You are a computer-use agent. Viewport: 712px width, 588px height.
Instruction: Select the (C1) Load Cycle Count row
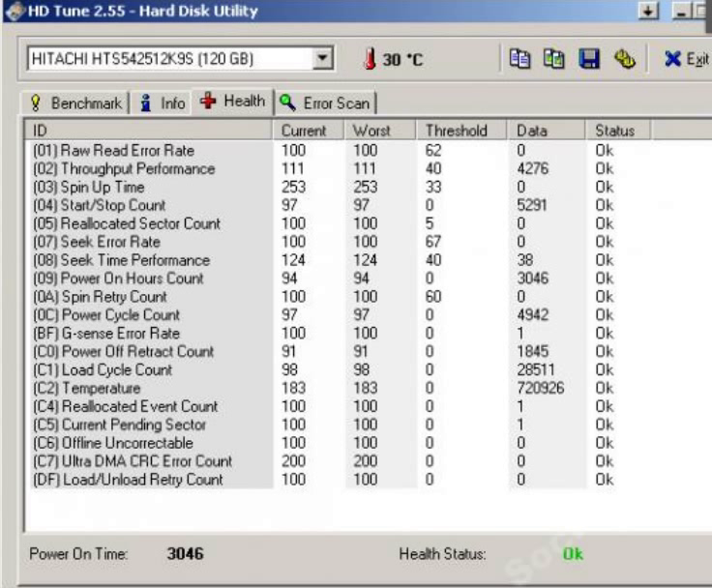tap(368, 369)
